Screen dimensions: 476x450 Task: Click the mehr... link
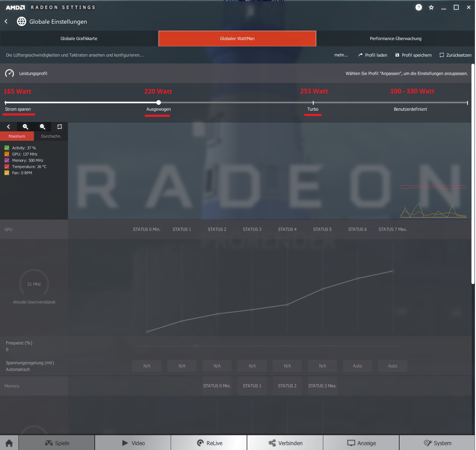[x=341, y=55]
